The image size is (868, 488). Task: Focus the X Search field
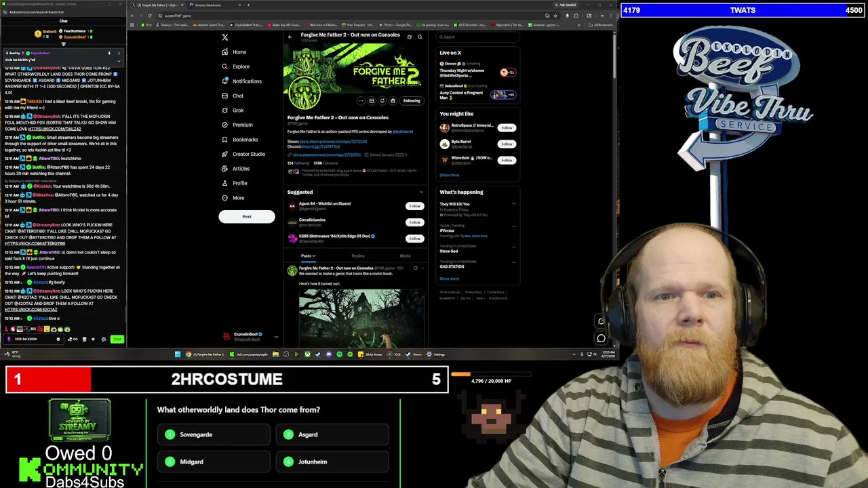(477, 37)
